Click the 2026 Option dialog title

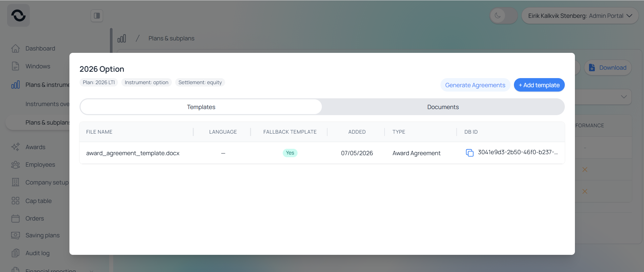tap(102, 69)
